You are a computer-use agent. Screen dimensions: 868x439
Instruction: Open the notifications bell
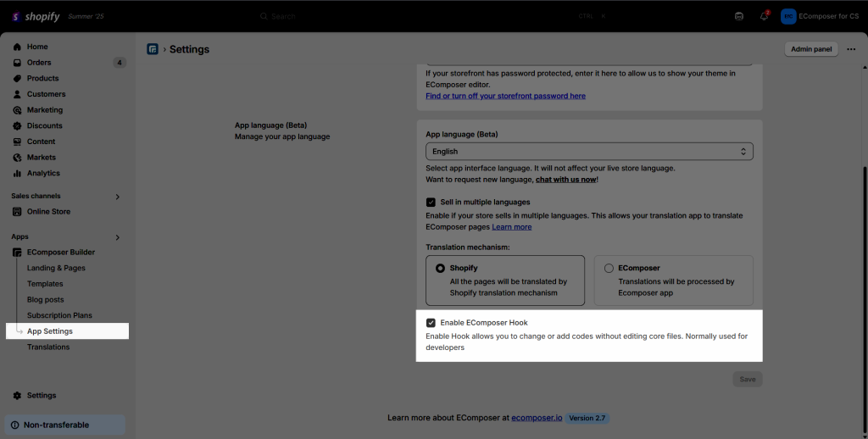click(x=764, y=17)
